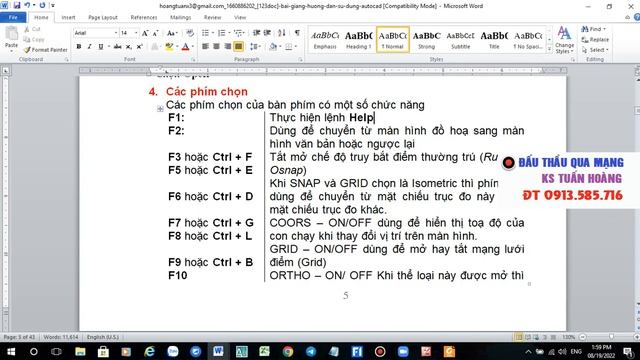This screenshot has width=640, height=360.
Task: Open Google Chrome from taskbar
Action: tap(288, 351)
